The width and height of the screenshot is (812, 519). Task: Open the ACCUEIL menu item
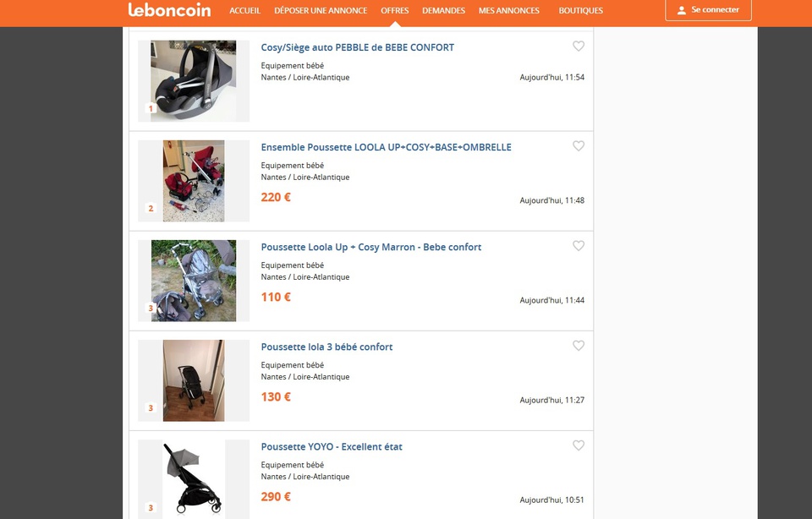click(x=244, y=11)
